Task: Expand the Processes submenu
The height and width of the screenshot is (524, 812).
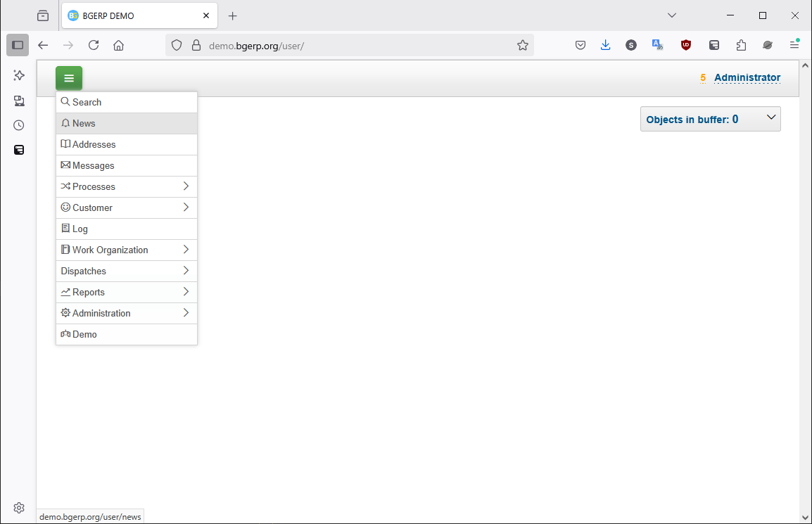Action: [94, 186]
